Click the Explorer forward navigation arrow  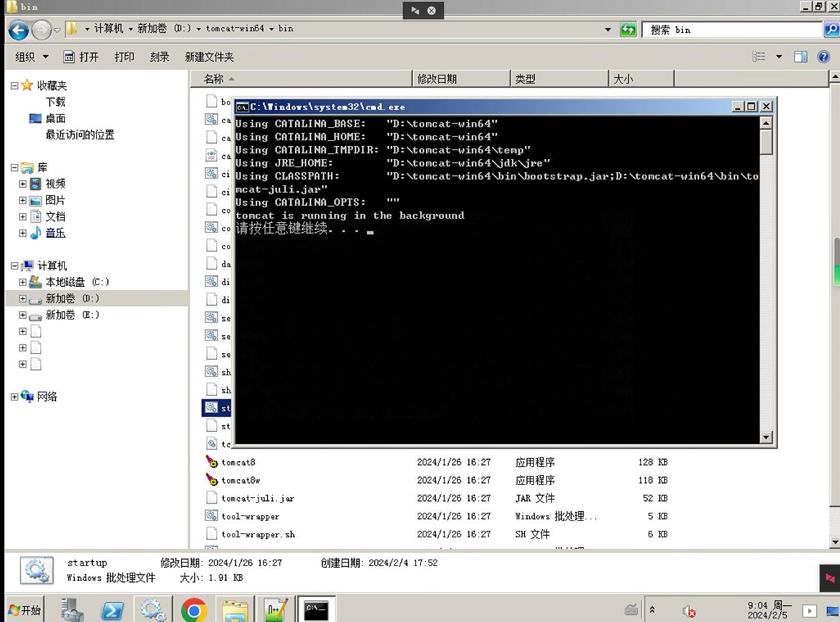[x=41, y=29]
